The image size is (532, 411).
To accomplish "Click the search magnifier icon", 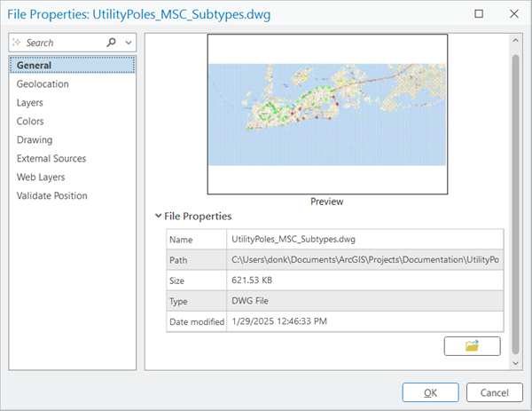I will 112,43.
